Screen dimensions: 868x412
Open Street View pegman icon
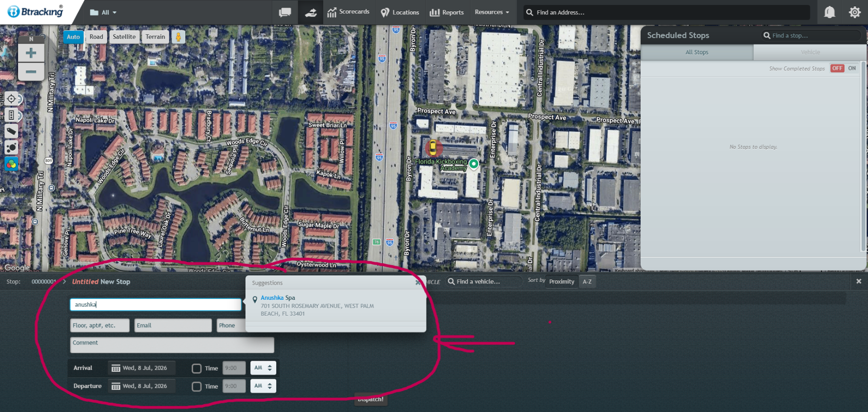click(178, 37)
